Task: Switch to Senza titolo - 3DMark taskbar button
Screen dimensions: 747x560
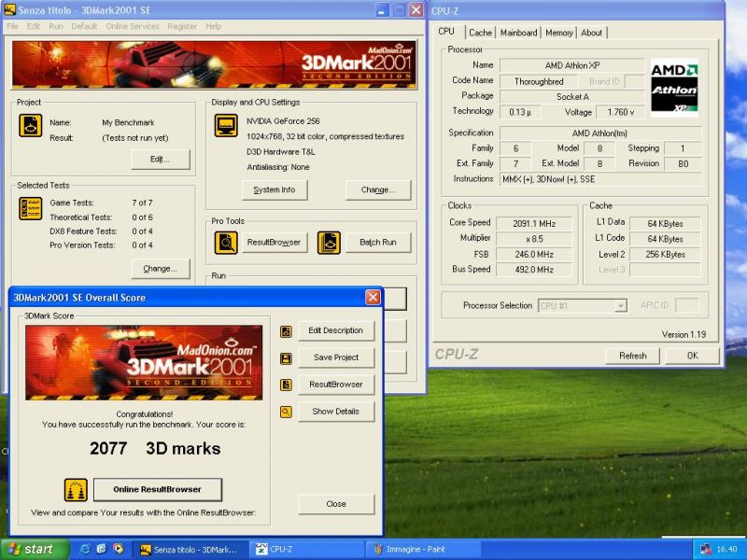Action: [190, 550]
